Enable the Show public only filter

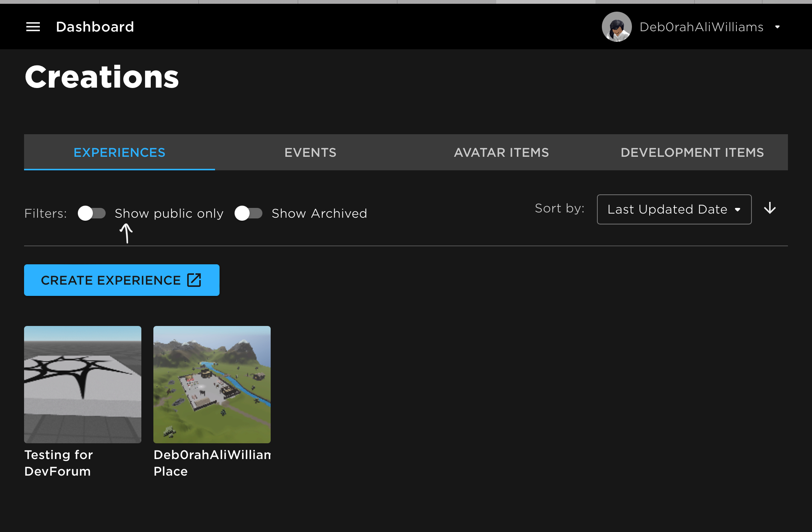(x=92, y=213)
